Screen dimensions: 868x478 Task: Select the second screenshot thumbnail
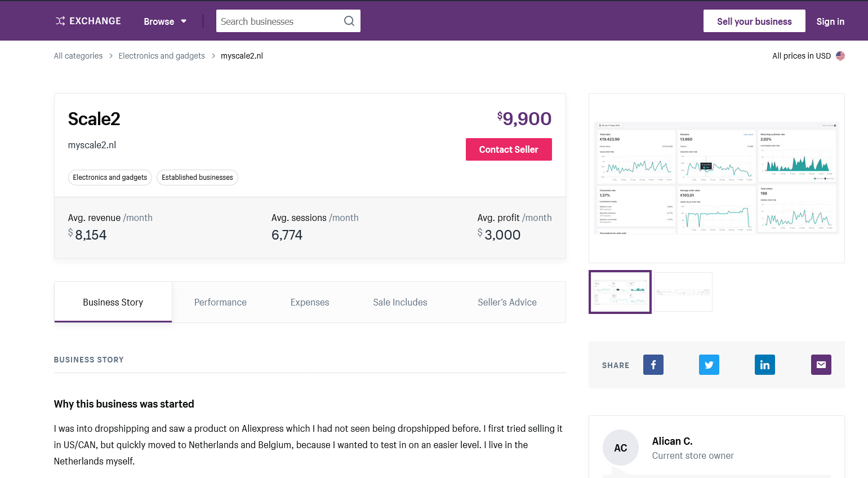pos(683,292)
